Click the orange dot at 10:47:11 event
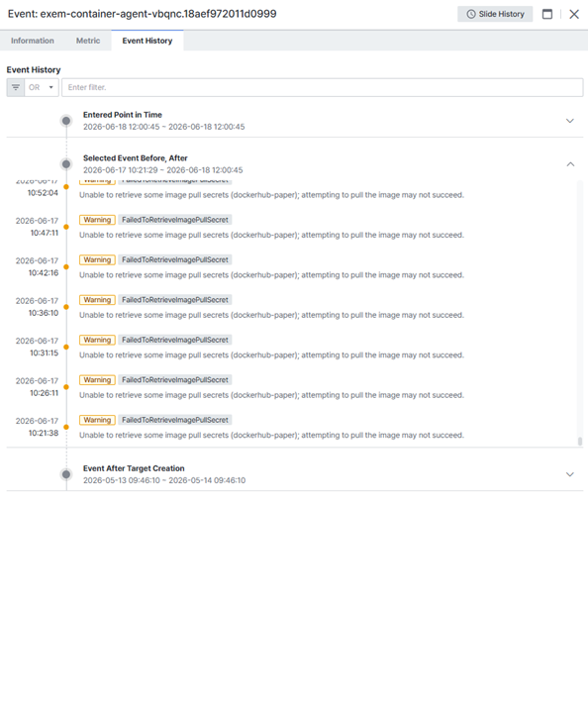This screenshot has width=588, height=706. tap(66, 227)
